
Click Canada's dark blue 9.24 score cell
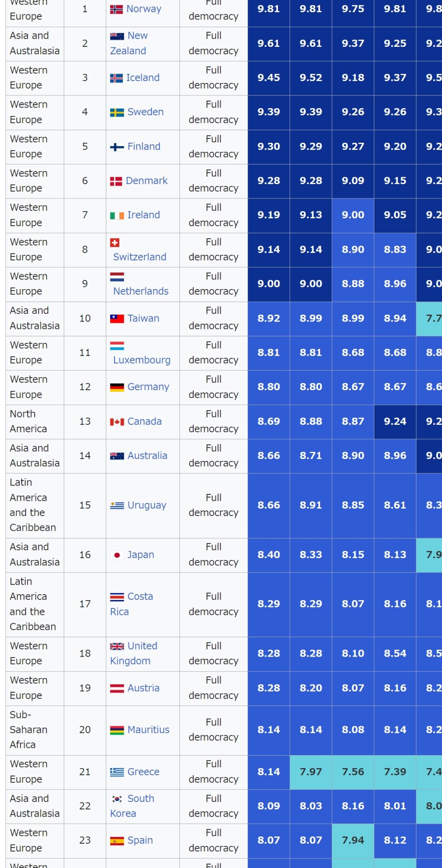click(395, 421)
